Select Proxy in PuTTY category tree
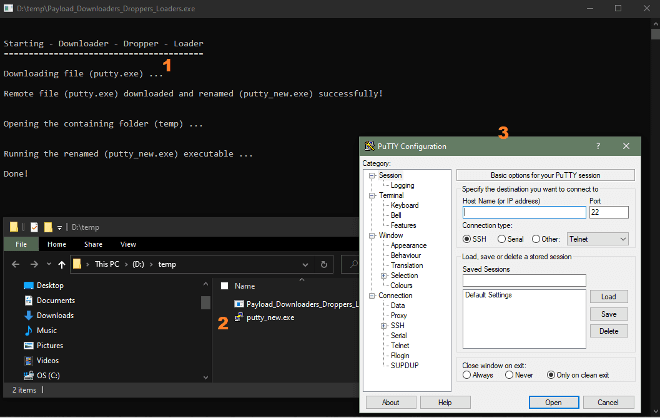 pyautogui.click(x=399, y=316)
